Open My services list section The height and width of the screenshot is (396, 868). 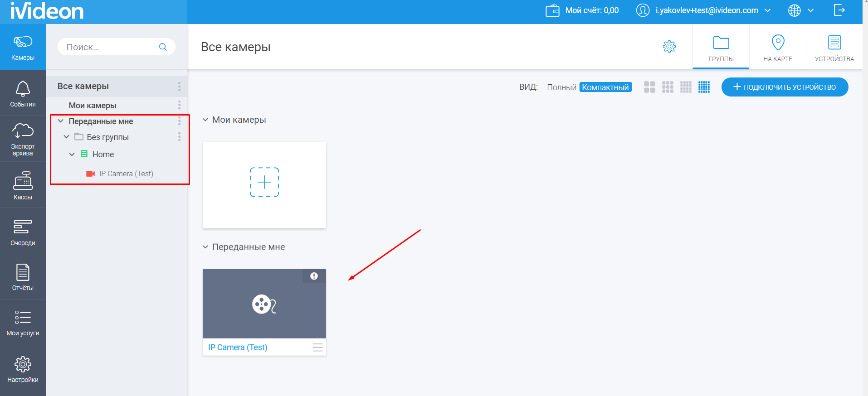pyautogui.click(x=23, y=322)
